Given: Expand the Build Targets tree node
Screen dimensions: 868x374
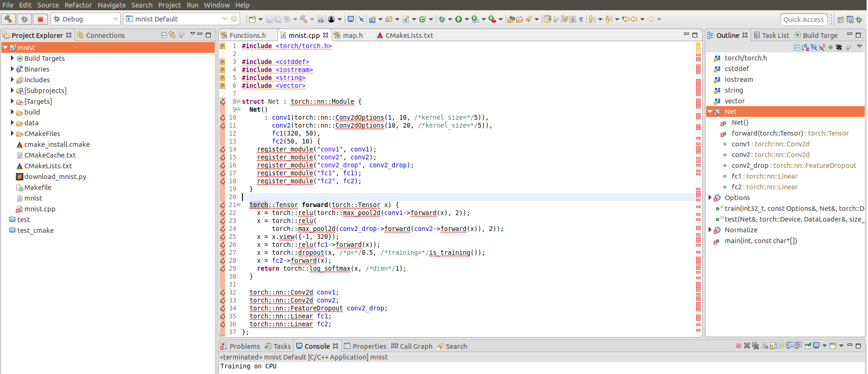Looking at the screenshot, I should tap(12, 58).
